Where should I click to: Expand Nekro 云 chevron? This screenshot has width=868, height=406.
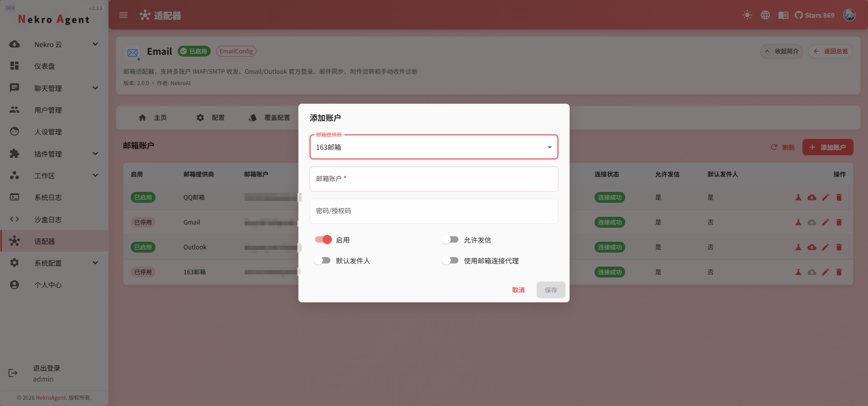click(x=95, y=44)
